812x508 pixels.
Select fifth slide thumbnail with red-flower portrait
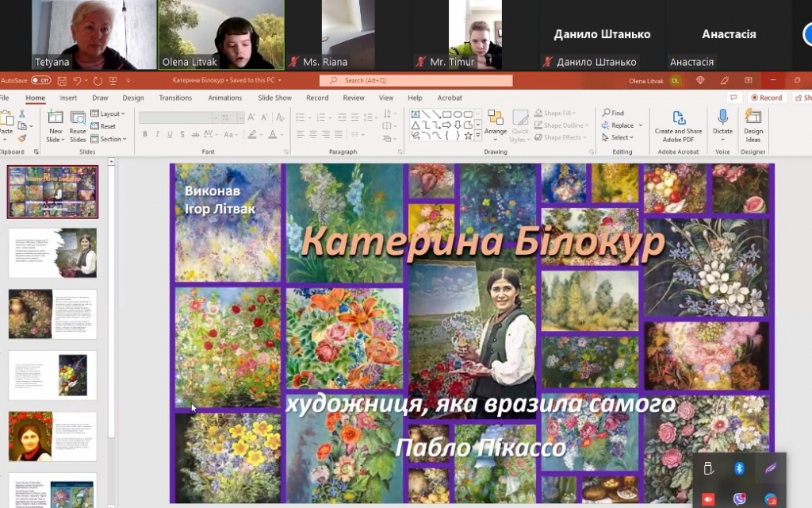click(x=52, y=437)
